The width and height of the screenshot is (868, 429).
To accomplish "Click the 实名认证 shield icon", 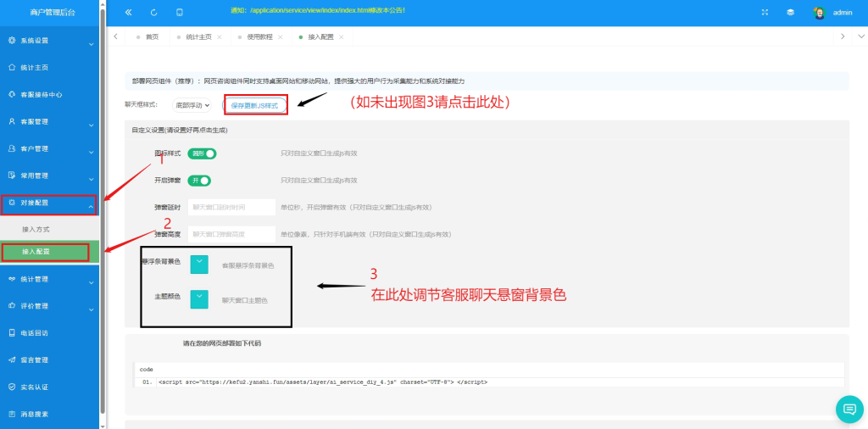I will coord(12,387).
